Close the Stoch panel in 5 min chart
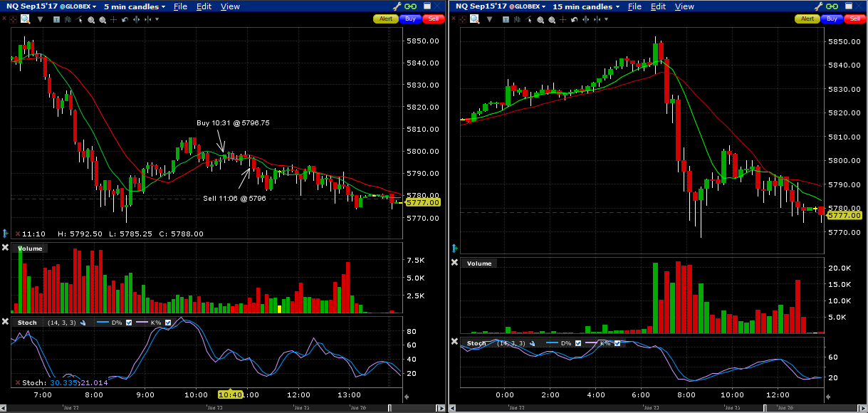The width and height of the screenshot is (868, 413). click(x=5, y=321)
